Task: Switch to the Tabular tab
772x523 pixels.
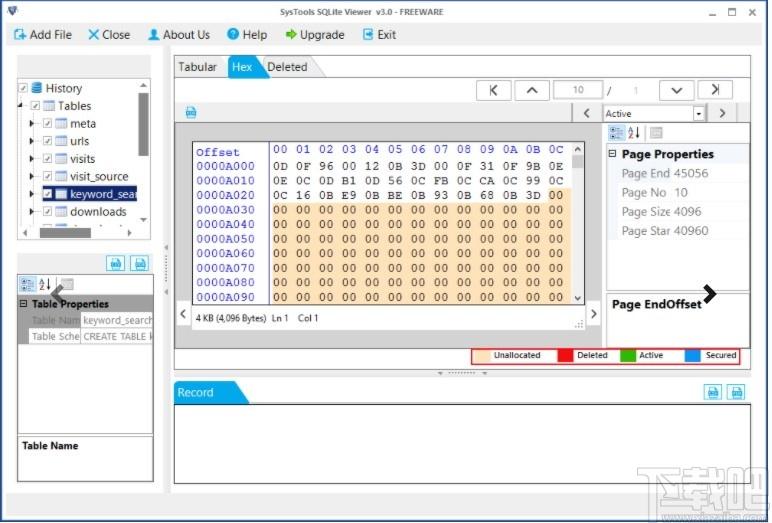Action: click(x=197, y=67)
